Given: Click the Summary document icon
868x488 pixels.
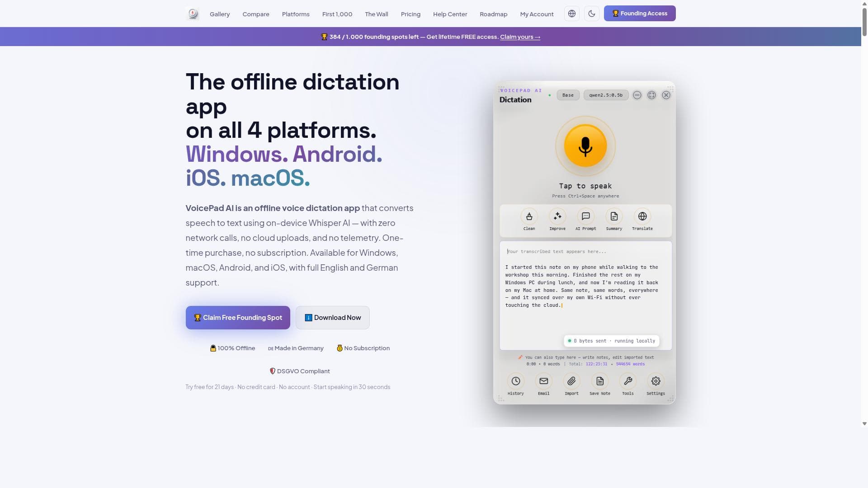Looking at the screenshot, I should [614, 216].
